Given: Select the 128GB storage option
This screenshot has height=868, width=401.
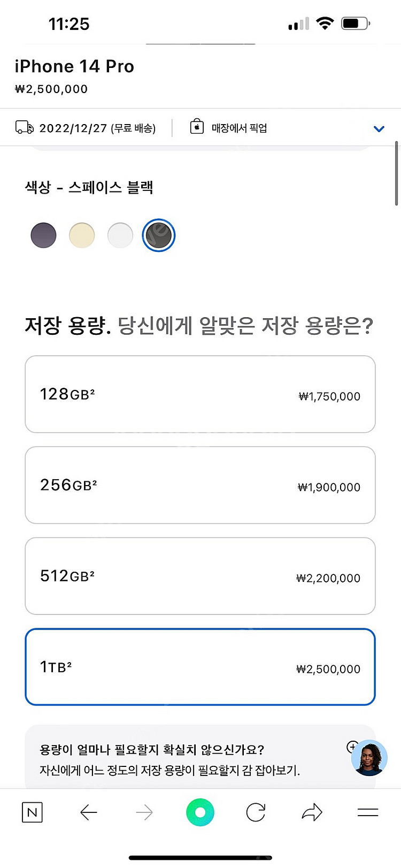Looking at the screenshot, I should (x=200, y=394).
